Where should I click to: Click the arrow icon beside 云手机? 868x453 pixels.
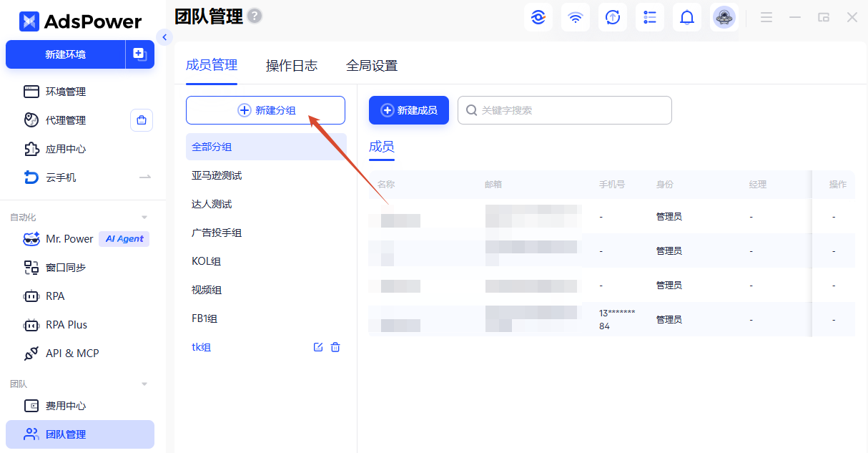coord(145,177)
